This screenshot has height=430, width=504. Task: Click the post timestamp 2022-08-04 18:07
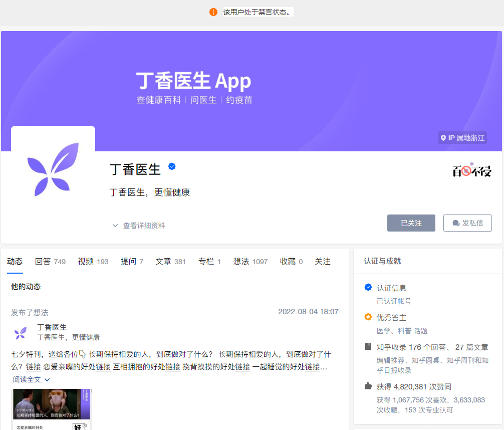click(308, 312)
